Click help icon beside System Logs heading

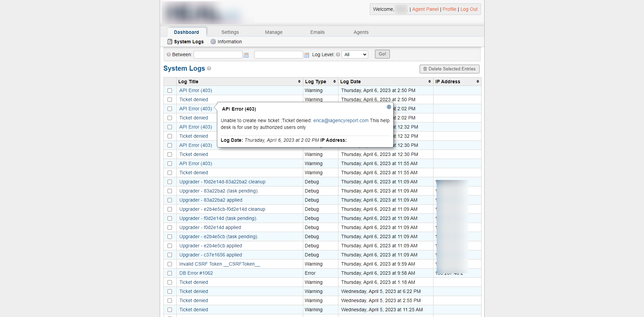pyautogui.click(x=209, y=68)
